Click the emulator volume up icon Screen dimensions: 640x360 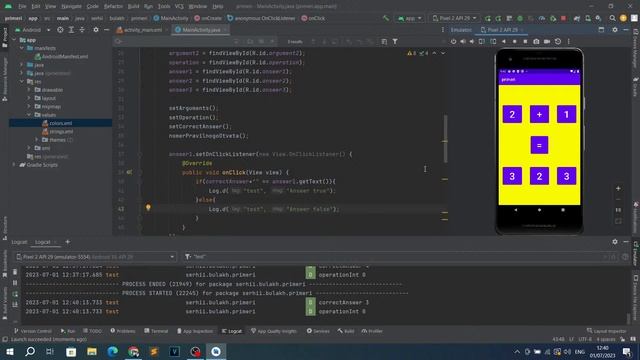pos(463,42)
